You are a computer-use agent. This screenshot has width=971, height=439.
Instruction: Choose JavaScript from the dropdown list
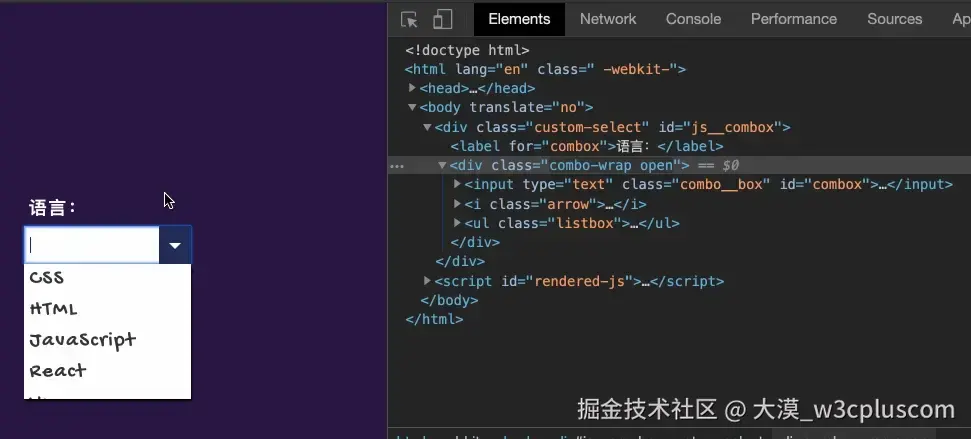click(107, 339)
